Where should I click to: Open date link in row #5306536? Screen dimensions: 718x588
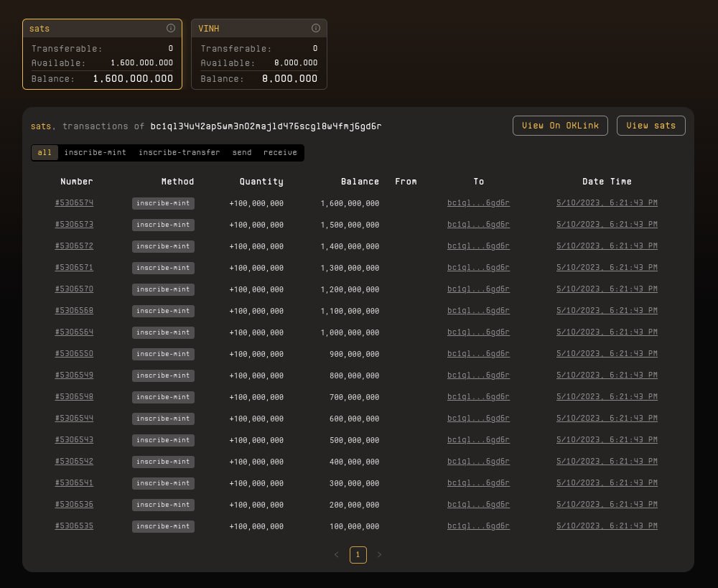point(607,504)
